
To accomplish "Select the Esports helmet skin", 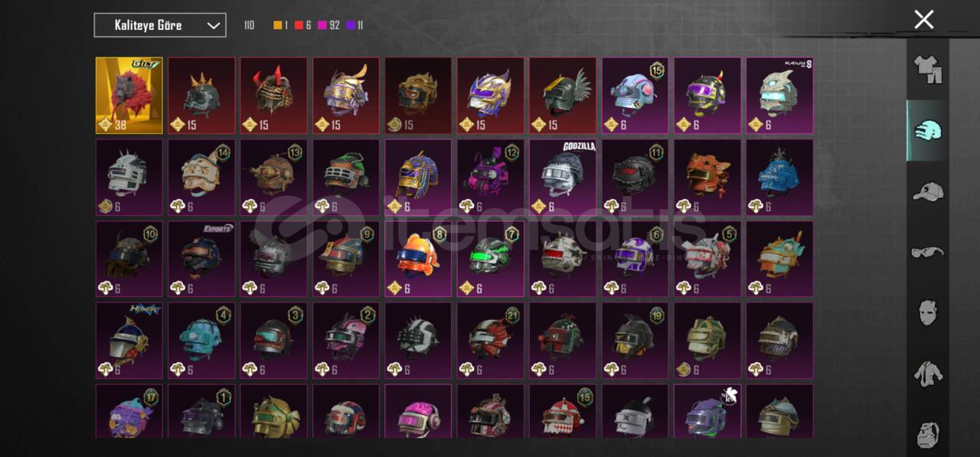I will [x=201, y=259].
